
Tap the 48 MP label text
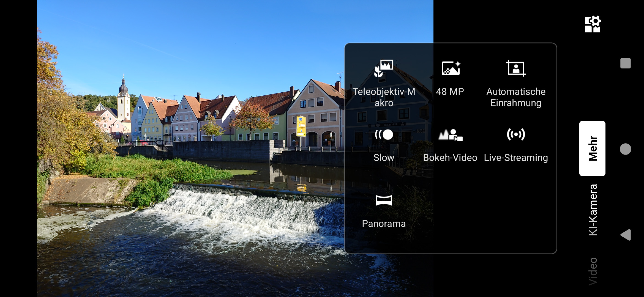(450, 92)
